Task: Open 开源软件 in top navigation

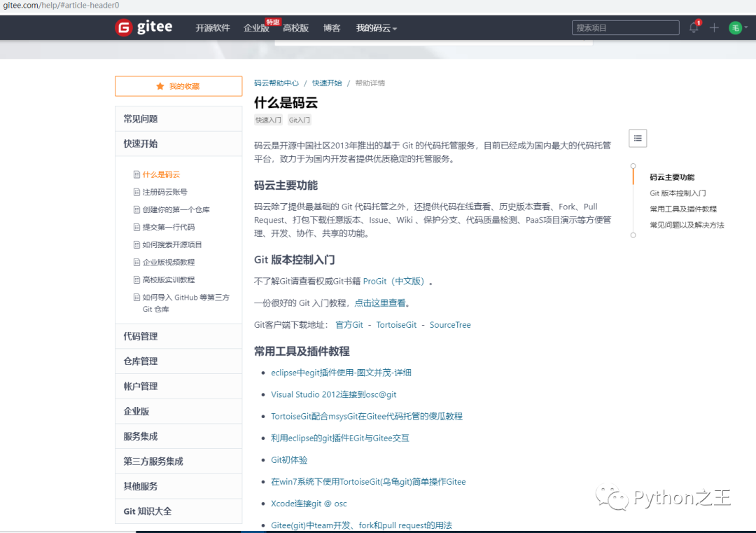Action: 213,28
